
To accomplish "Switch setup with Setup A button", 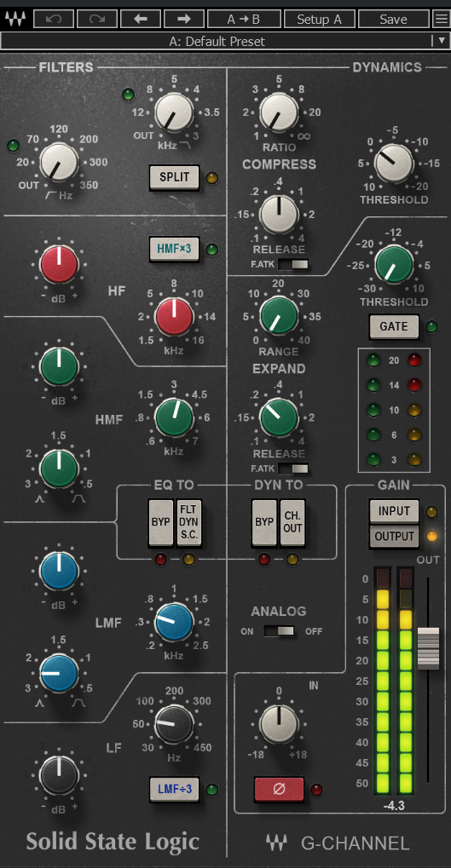I will pos(319,19).
